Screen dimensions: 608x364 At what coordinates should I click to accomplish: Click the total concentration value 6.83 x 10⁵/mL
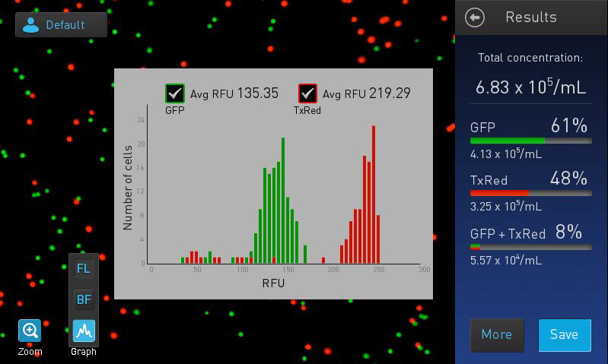point(530,87)
